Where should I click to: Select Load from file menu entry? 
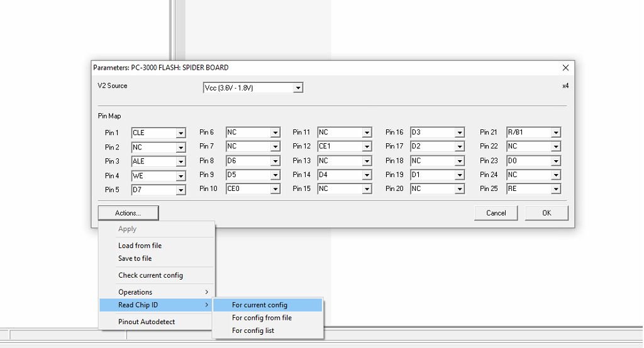pos(140,246)
